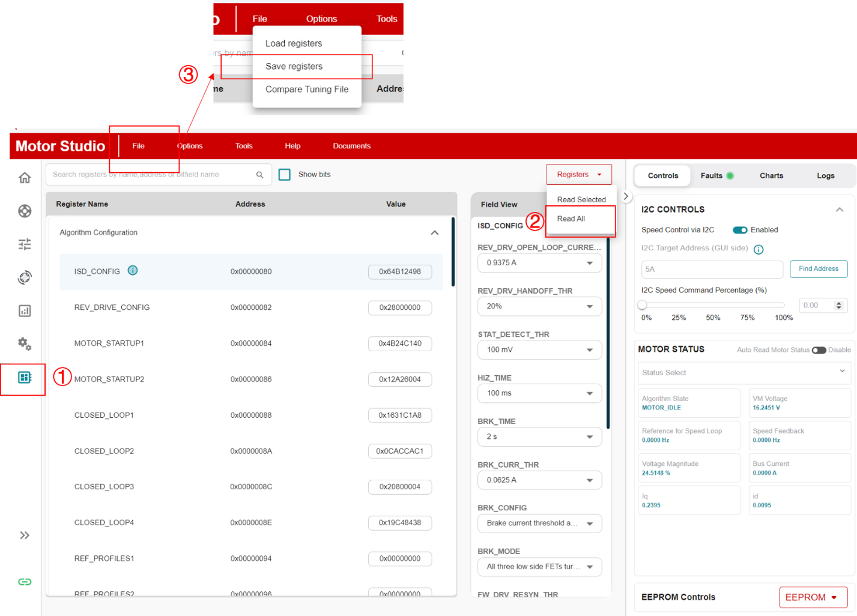The image size is (857, 616).
Task: Click the green connection link icon
Action: 25,581
